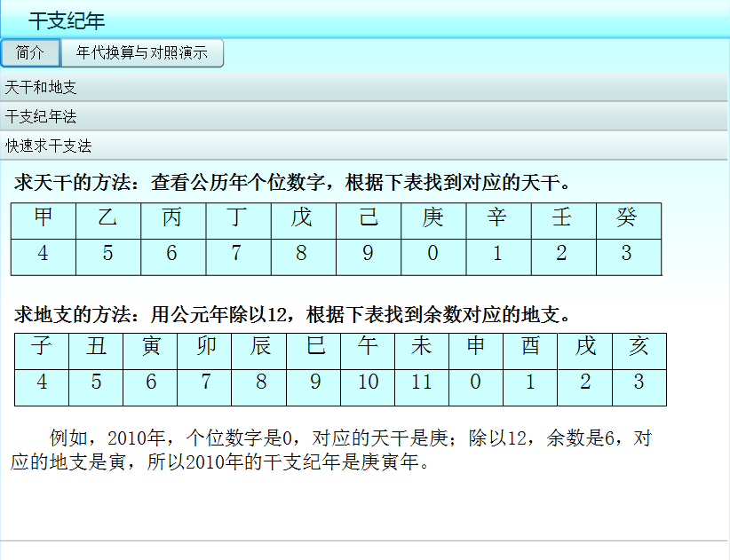The width and height of the screenshot is (730, 560).
Task: Expand the 干支纪年法 section
Action: tap(363, 116)
